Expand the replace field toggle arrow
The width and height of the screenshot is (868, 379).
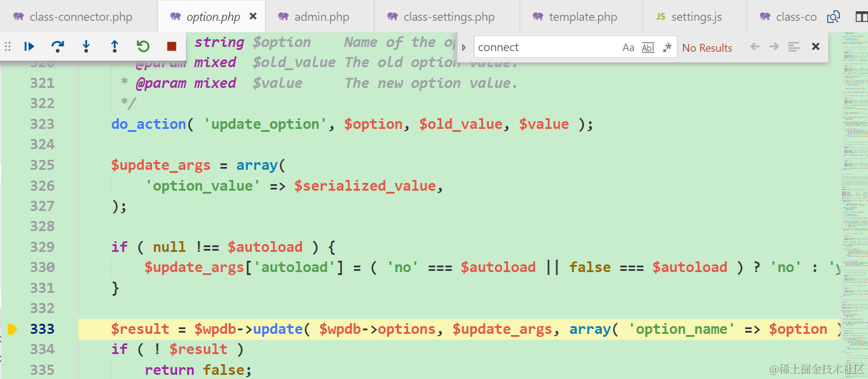464,48
